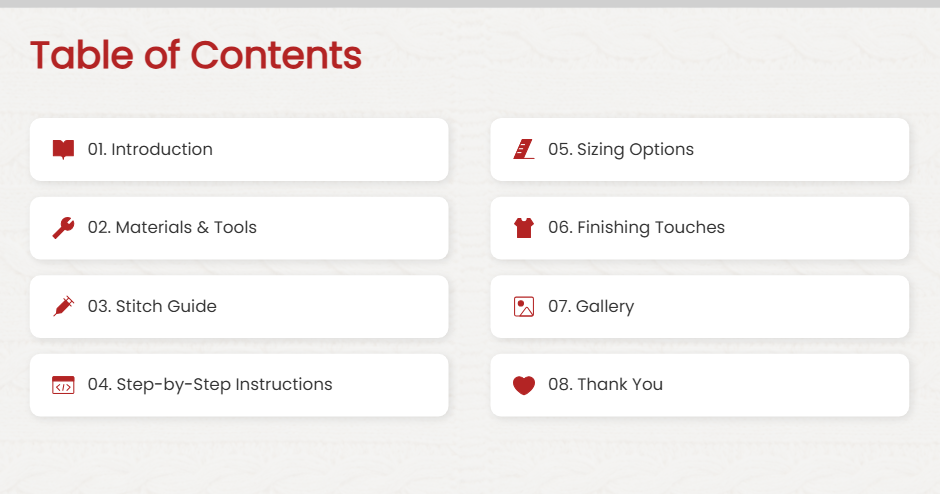The width and height of the screenshot is (940, 494).
Task: Click the picture icon next to Gallery
Action: click(523, 306)
